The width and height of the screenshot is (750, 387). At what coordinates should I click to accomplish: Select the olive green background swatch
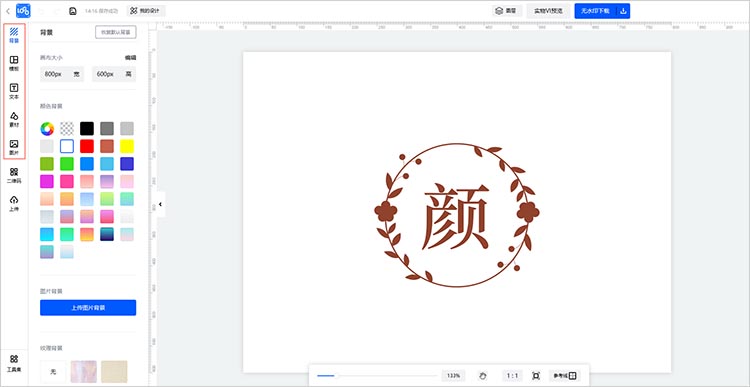(x=47, y=164)
